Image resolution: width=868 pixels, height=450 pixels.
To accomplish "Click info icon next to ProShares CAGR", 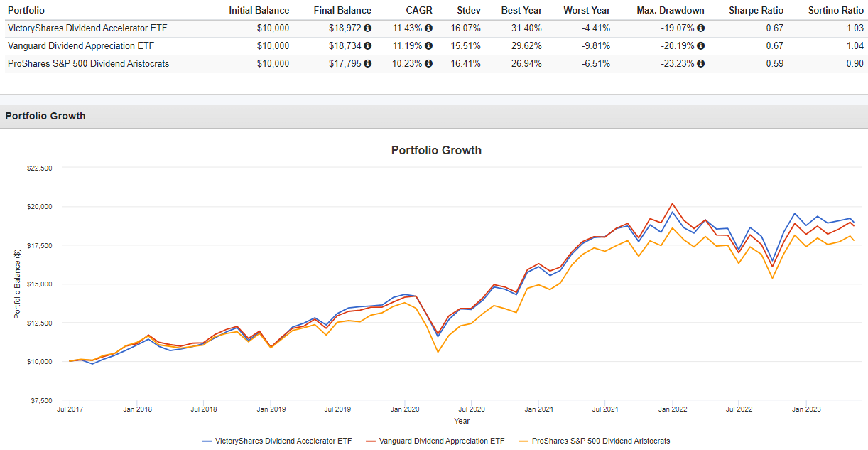I will (428, 63).
